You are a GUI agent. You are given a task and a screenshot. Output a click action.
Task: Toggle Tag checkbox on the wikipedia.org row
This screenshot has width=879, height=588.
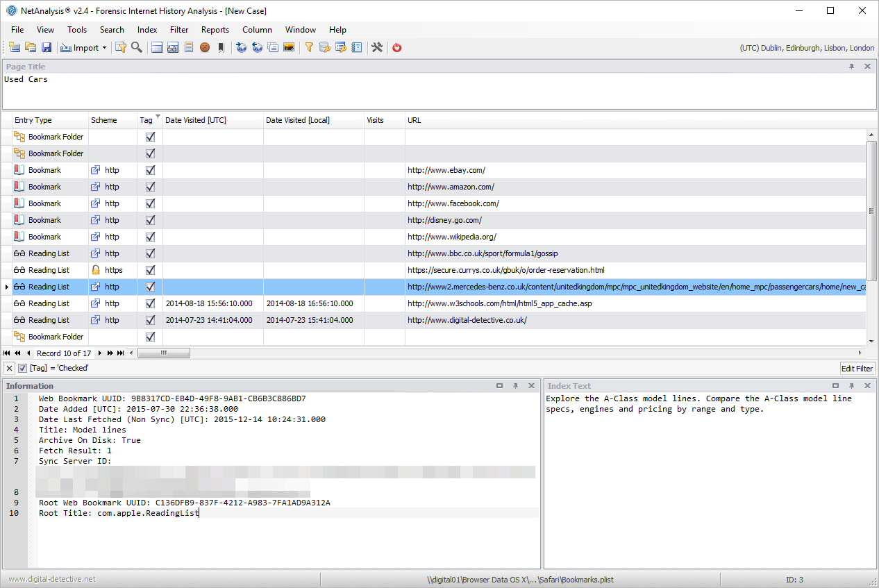tap(150, 237)
